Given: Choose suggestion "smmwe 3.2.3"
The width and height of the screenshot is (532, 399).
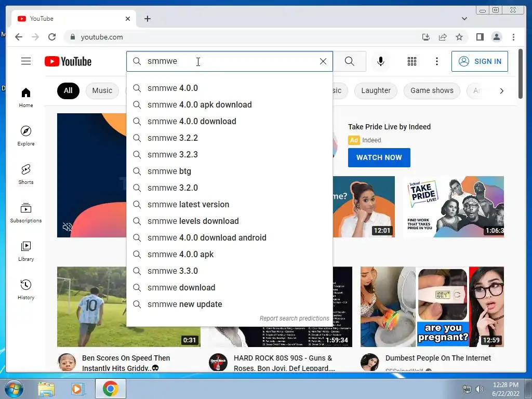Looking at the screenshot, I should point(229,154).
